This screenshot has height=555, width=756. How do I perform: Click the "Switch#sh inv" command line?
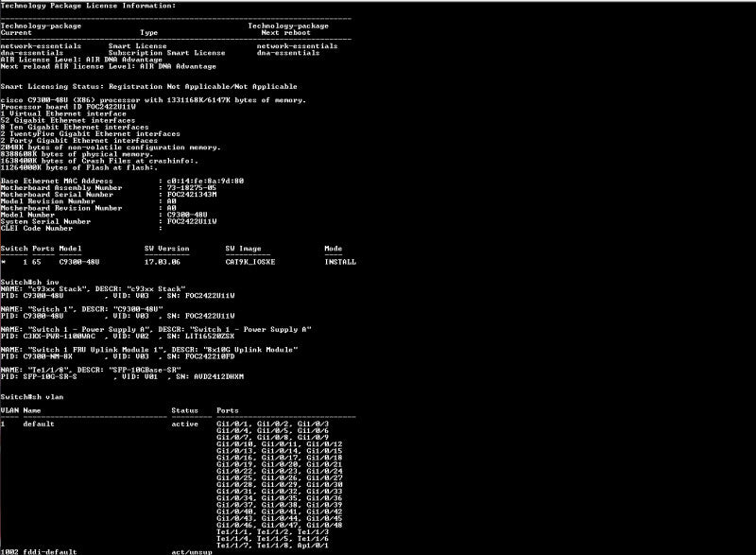(x=29, y=283)
